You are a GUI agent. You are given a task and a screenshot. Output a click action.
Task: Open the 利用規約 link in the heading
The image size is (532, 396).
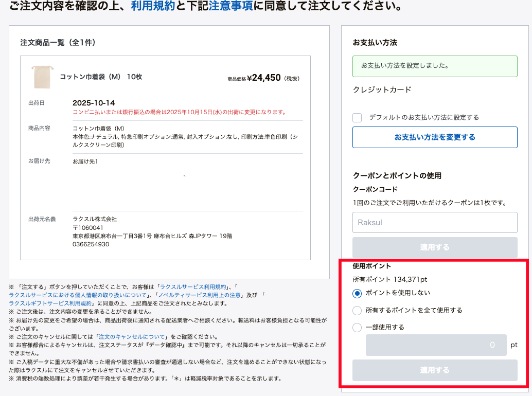pyautogui.click(x=153, y=6)
